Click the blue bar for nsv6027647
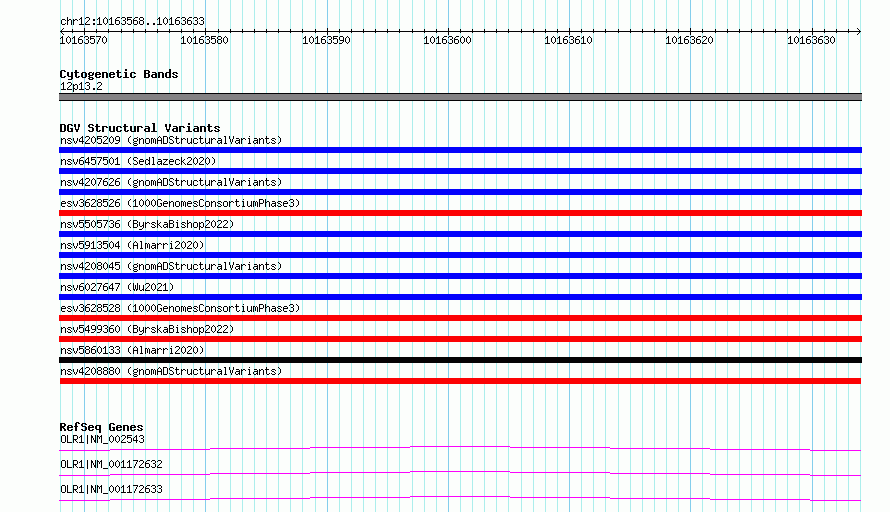The height and width of the screenshot is (512, 890). 460,297
